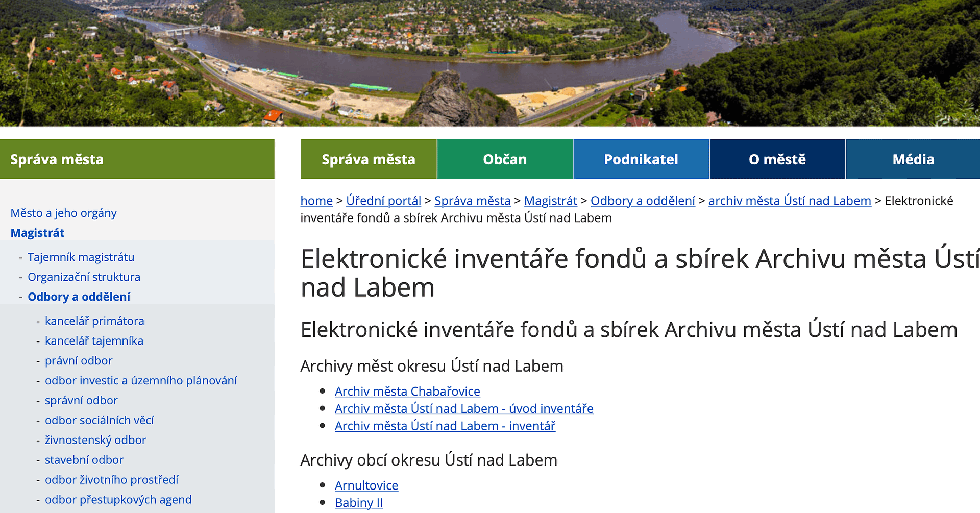Open the Babiny II archive link
The image size is (980, 513).
359,503
